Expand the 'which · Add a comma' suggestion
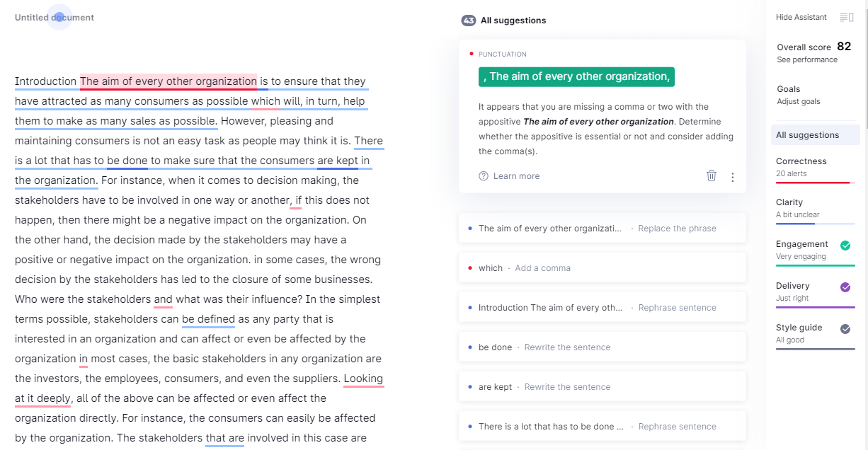Viewport: 868px width, 450px height. 603,268
